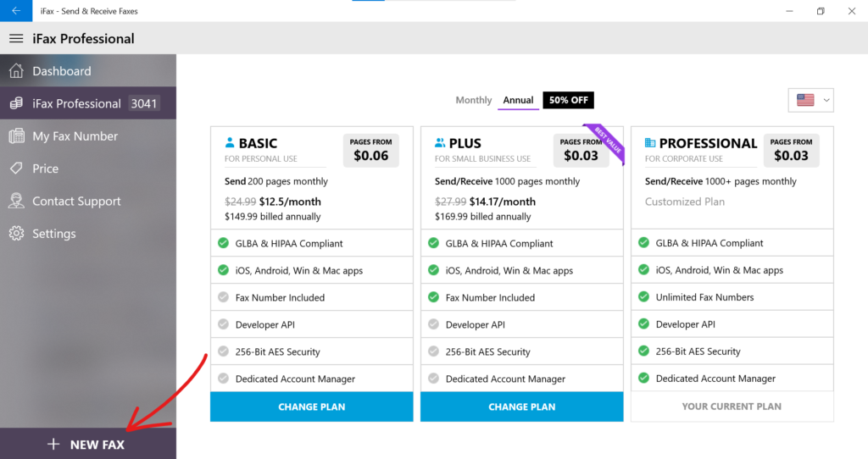Screen dimensions: 868x459
Task: Open Settings in the sidebar
Action: click(88, 234)
